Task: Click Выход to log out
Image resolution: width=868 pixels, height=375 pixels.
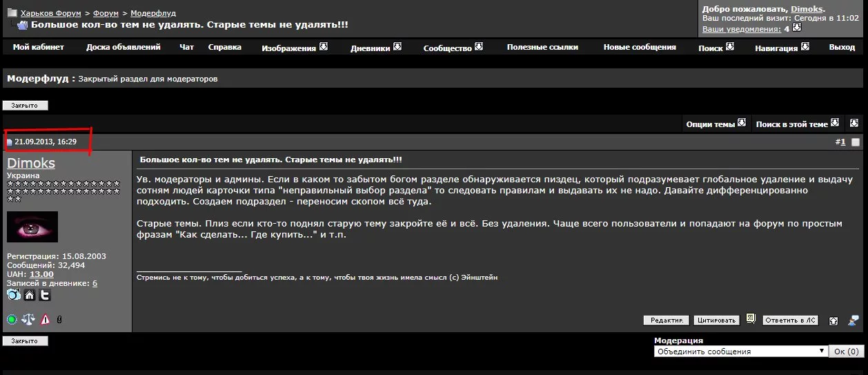Action: (x=842, y=48)
